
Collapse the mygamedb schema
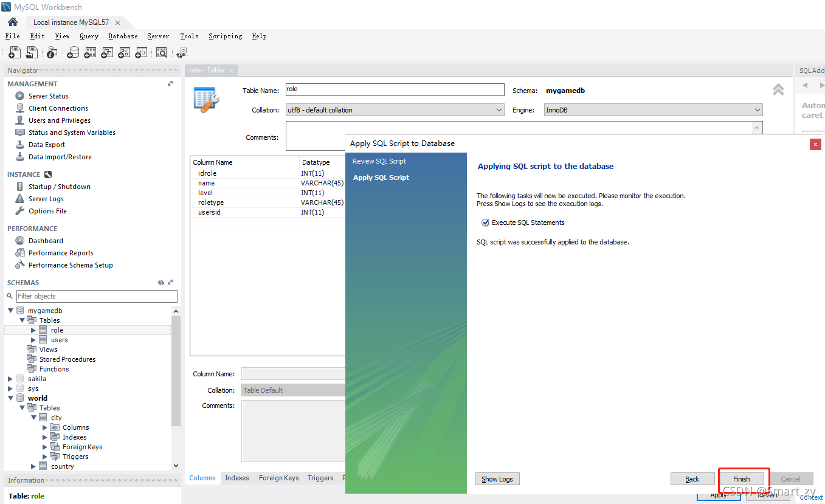pos(10,311)
